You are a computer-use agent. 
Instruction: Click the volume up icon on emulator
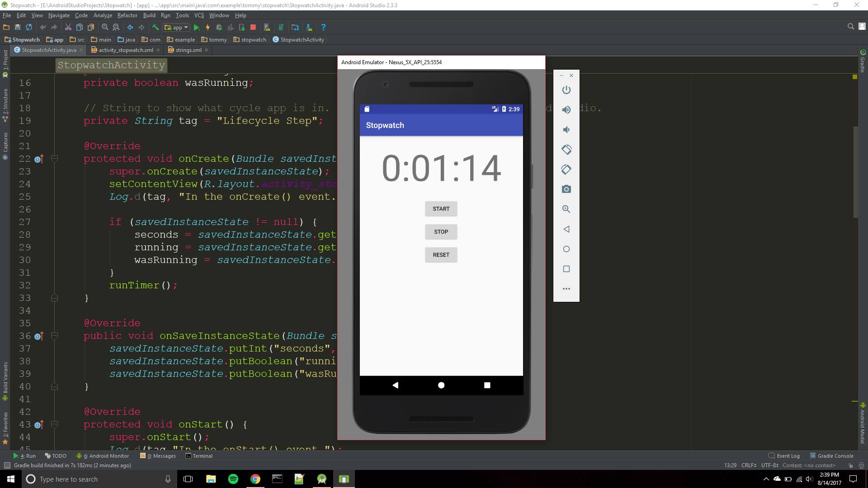pos(566,110)
